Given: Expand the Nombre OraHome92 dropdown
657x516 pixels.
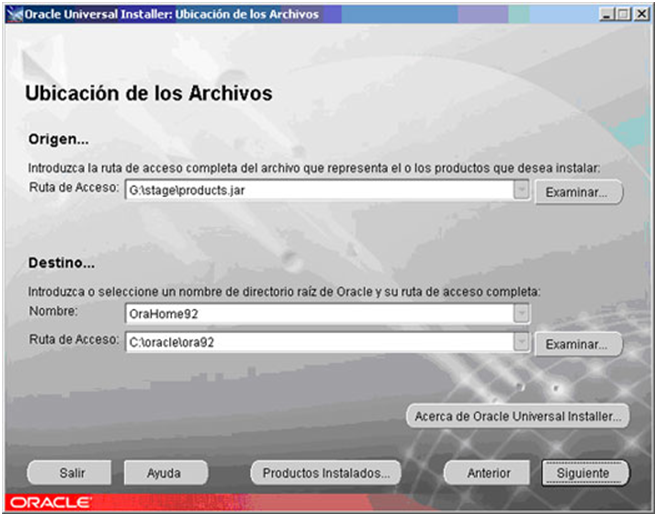Looking at the screenshot, I should point(521,314).
